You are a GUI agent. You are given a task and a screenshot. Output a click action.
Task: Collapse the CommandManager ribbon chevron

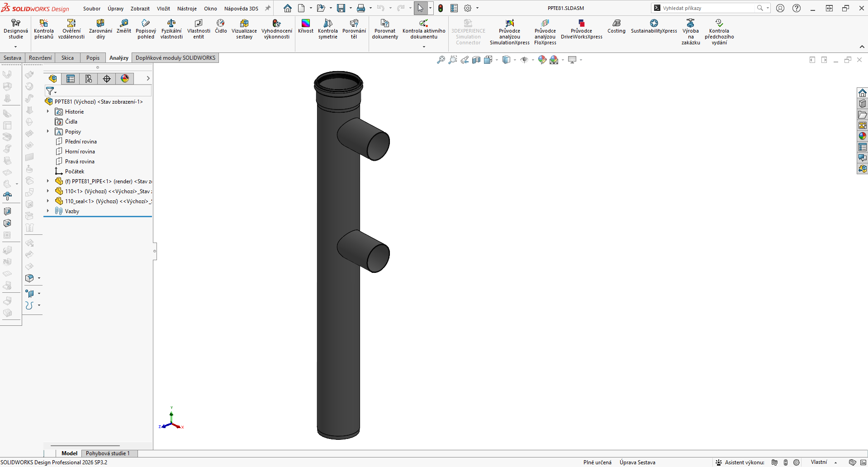pos(862,47)
